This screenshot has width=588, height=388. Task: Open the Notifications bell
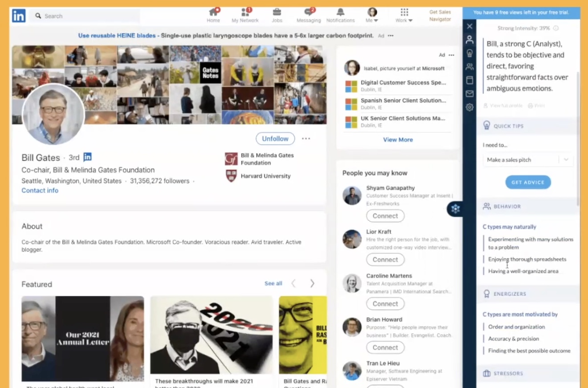point(340,15)
